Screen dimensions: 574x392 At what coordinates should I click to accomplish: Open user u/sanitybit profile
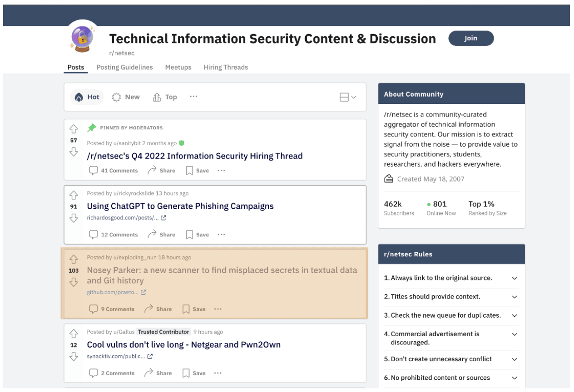(127, 143)
